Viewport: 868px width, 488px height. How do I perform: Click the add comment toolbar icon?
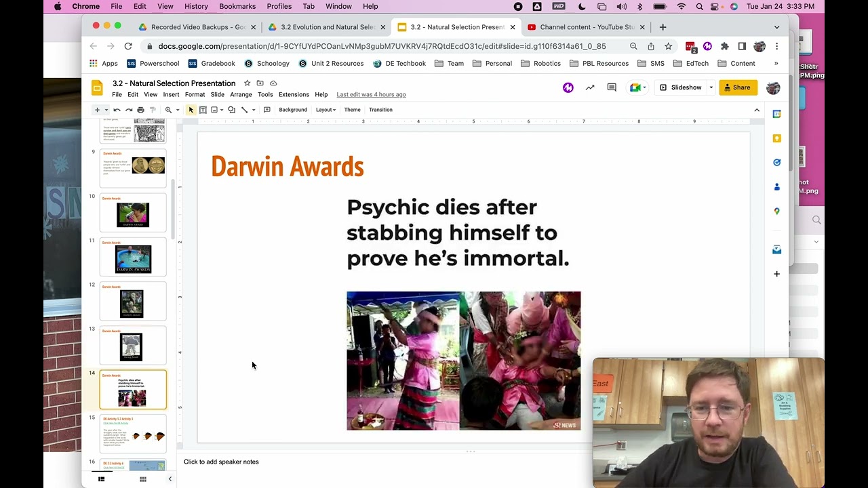click(267, 110)
